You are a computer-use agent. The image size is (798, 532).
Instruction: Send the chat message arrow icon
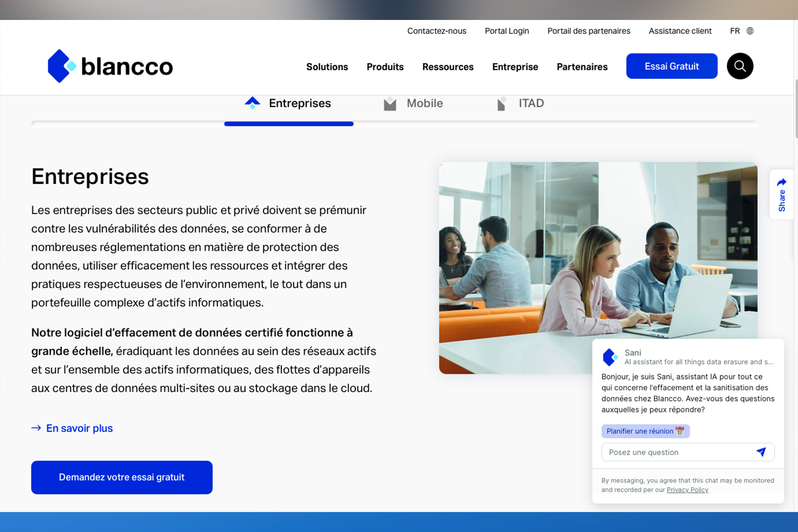coord(761,452)
